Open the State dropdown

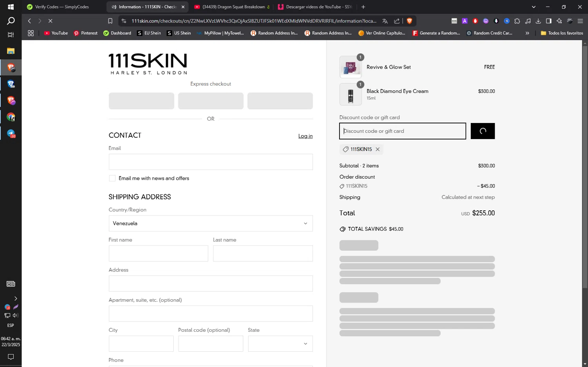(280, 343)
